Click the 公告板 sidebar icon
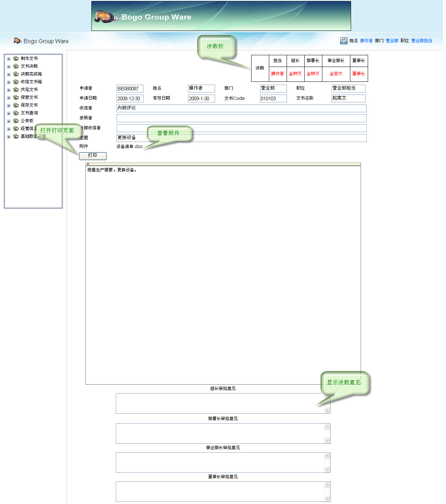The height and width of the screenshot is (504, 446). click(16, 121)
